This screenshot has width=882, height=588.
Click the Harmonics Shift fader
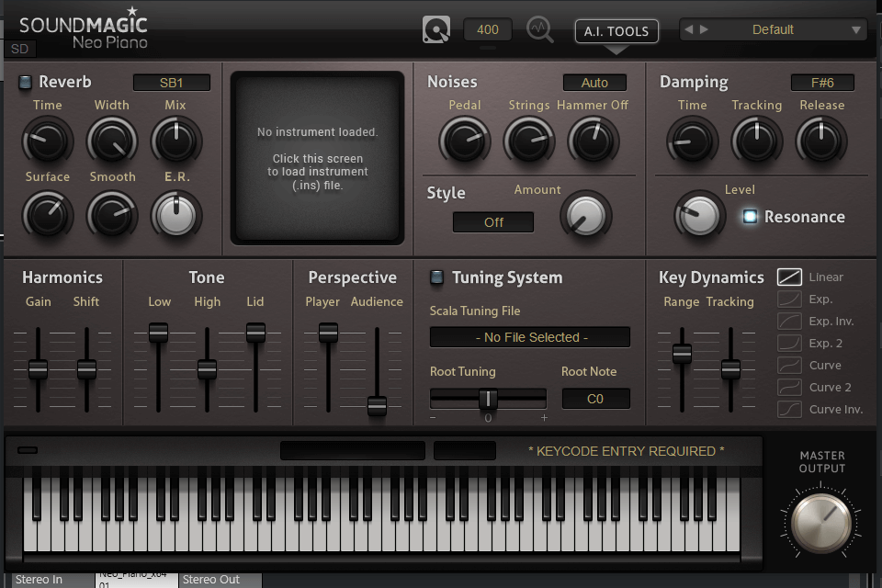[86, 369]
